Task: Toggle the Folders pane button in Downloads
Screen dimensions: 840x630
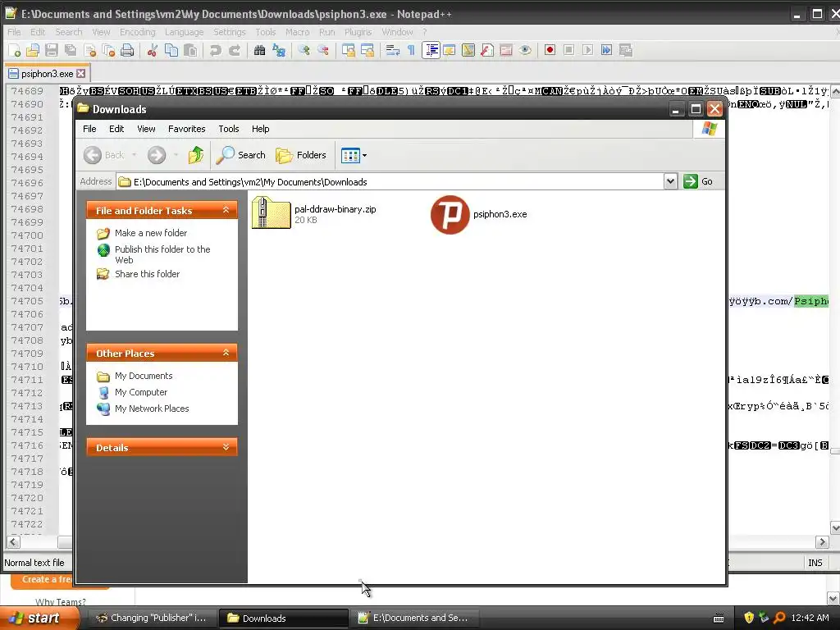Action: pyautogui.click(x=300, y=155)
